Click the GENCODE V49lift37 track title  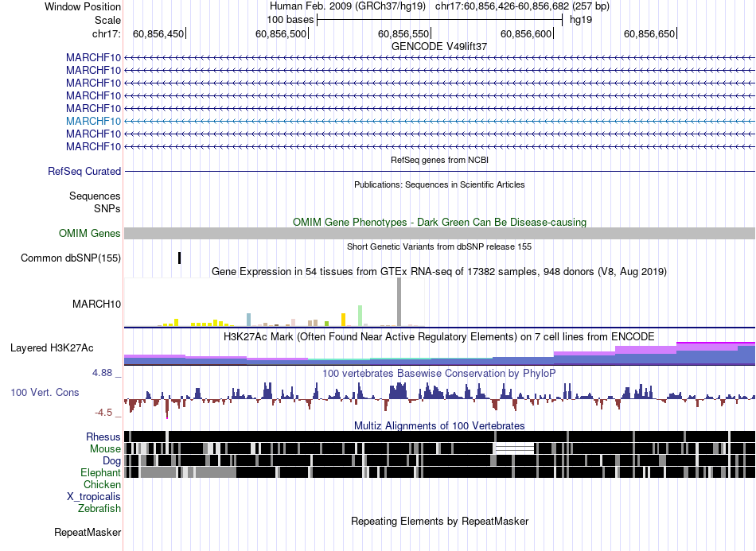coord(439,46)
